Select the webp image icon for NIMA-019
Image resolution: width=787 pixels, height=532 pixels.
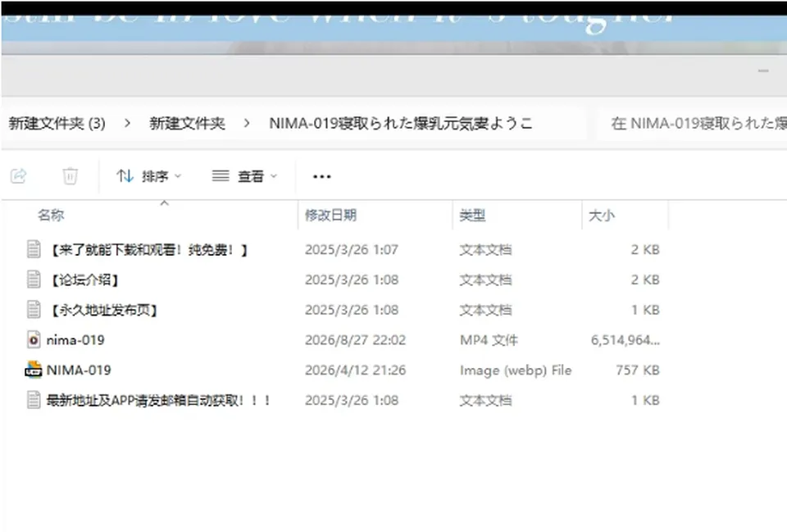click(34, 370)
